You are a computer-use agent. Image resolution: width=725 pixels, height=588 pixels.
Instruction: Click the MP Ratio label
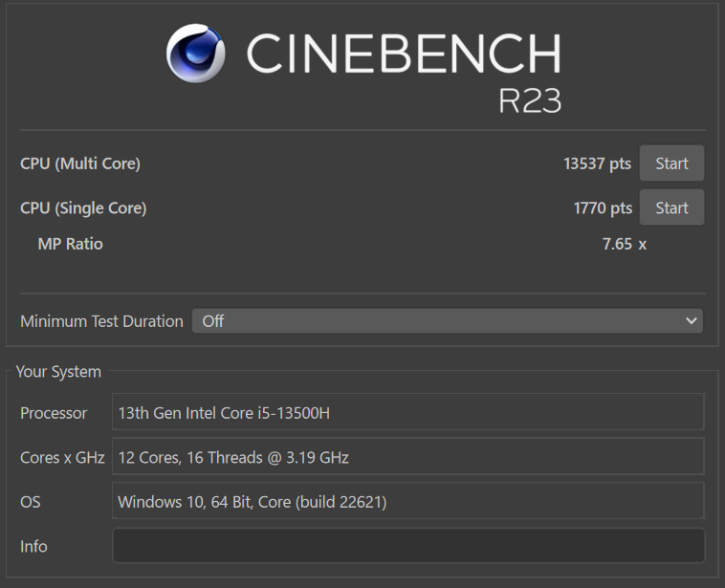point(70,244)
